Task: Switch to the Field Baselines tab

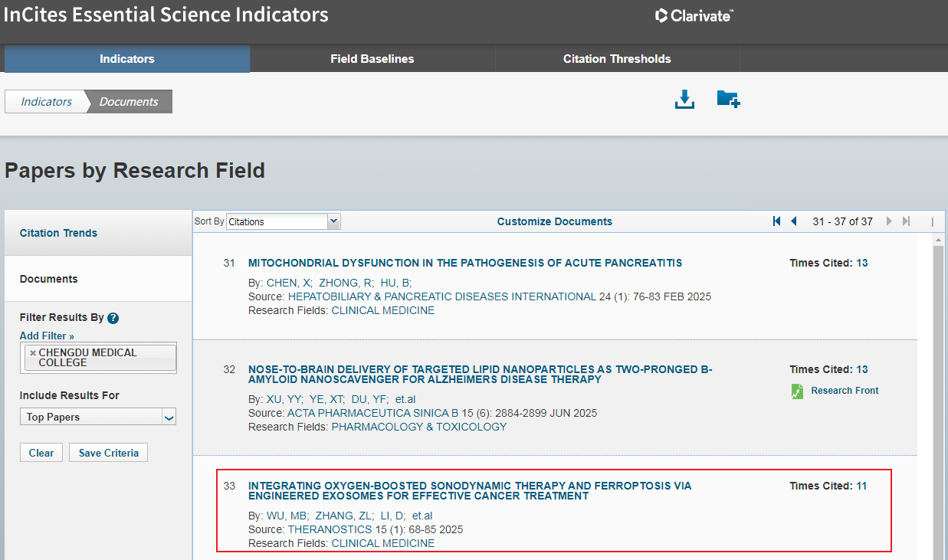Action: (x=372, y=59)
